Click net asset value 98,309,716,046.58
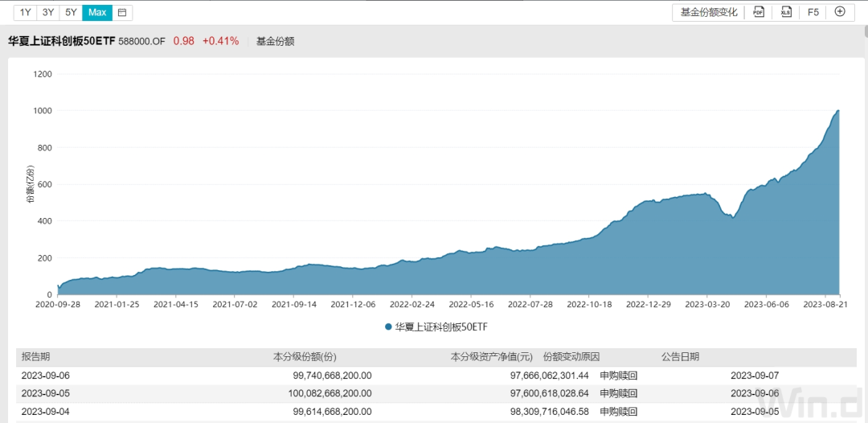 (x=549, y=412)
